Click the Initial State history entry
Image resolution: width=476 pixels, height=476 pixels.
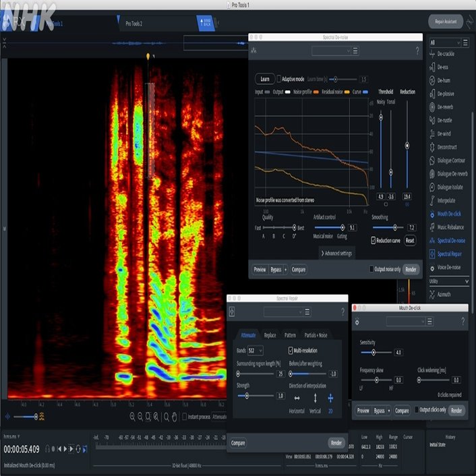point(437,445)
